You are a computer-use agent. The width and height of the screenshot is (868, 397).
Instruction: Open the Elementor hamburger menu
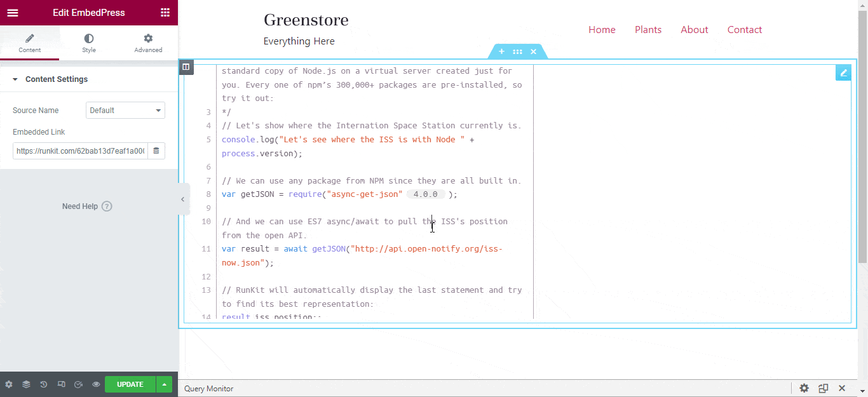click(13, 13)
